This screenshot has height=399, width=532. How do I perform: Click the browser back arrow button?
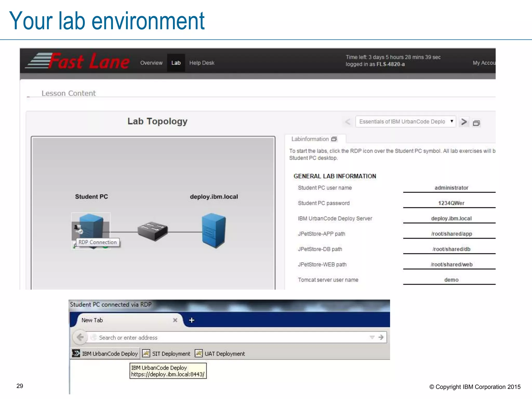80,337
